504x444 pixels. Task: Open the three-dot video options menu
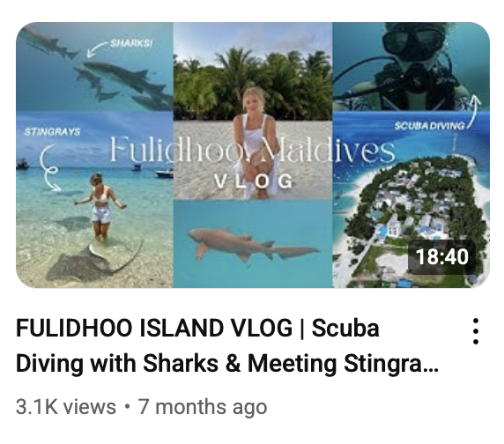476,331
